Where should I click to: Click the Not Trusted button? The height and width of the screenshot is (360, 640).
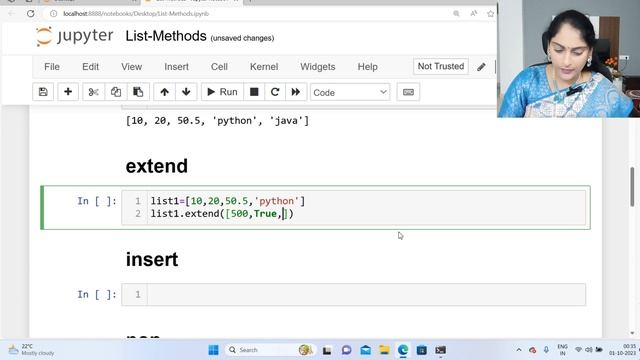pyautogui.click(x=441, y=67)
